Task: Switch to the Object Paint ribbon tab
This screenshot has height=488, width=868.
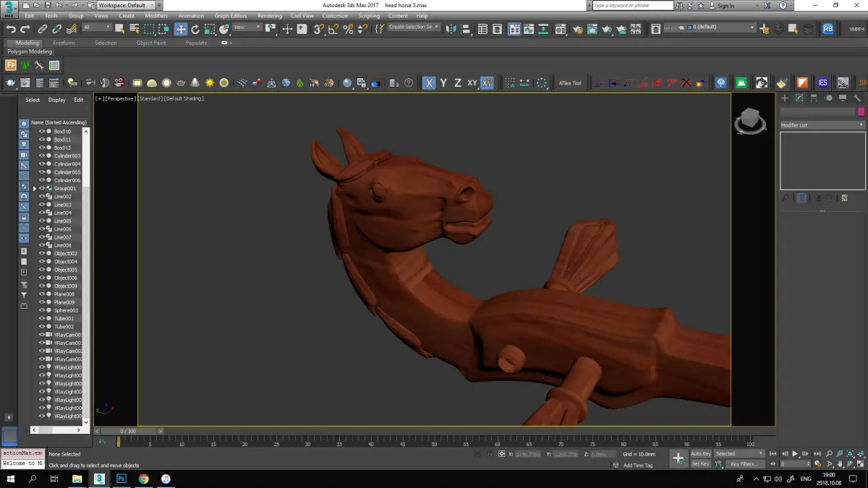Action: (151, 43)
